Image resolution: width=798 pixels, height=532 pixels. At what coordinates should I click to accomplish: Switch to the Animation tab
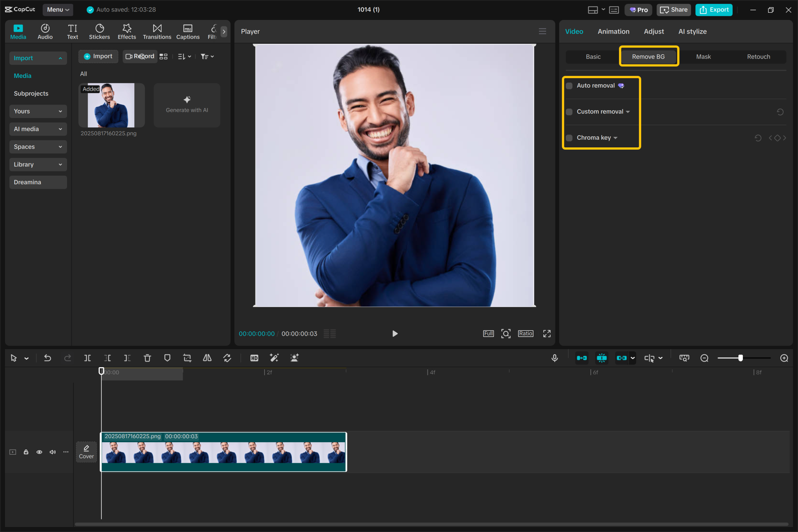click(613, 31)
